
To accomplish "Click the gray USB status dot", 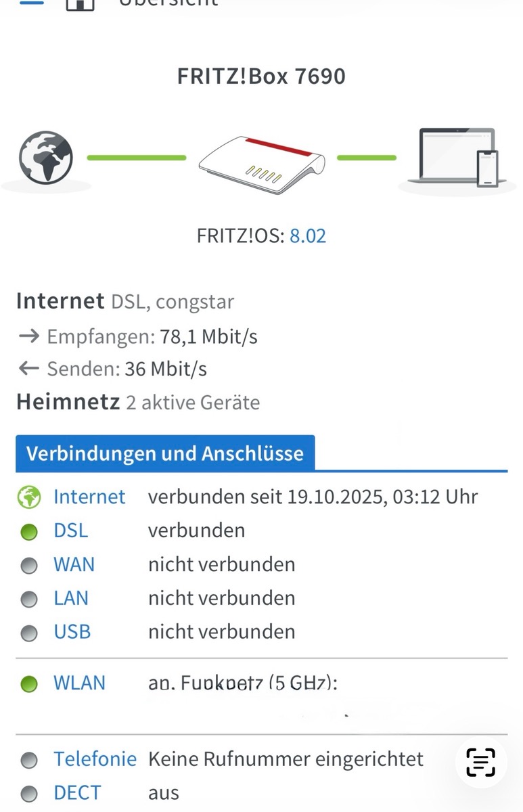I will (x=29, y=633).
